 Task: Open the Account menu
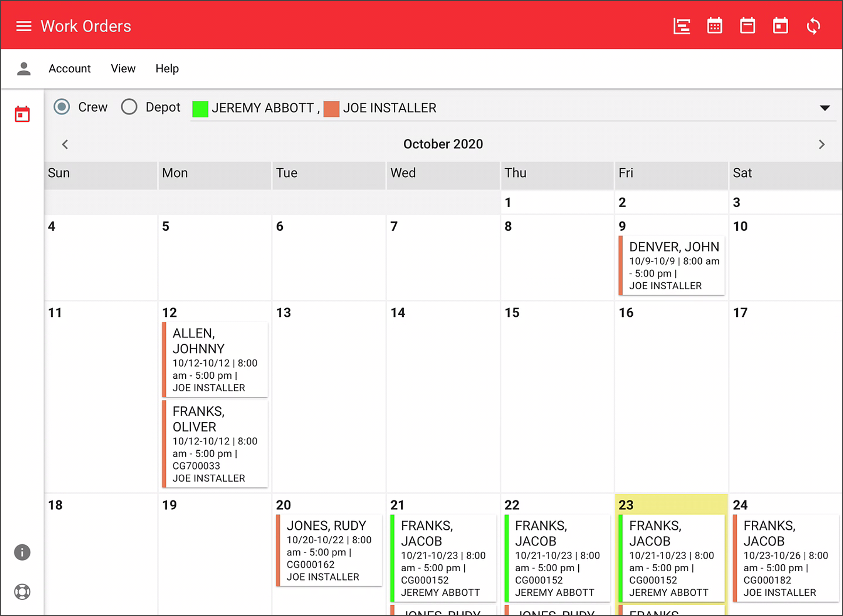70,68
